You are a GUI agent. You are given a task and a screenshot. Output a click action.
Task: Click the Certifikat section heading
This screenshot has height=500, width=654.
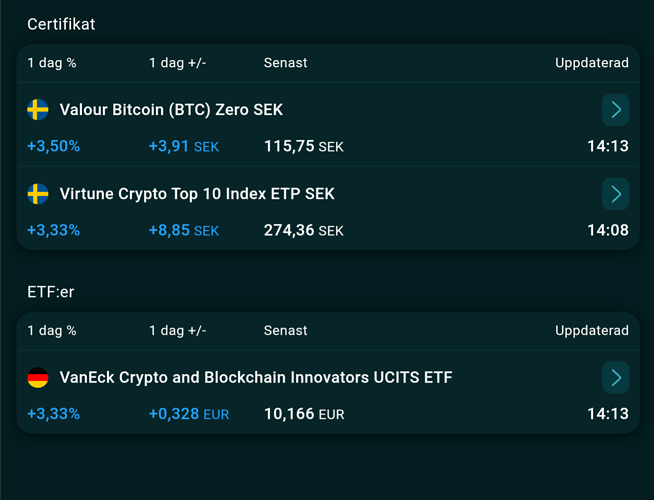[61, 24]
